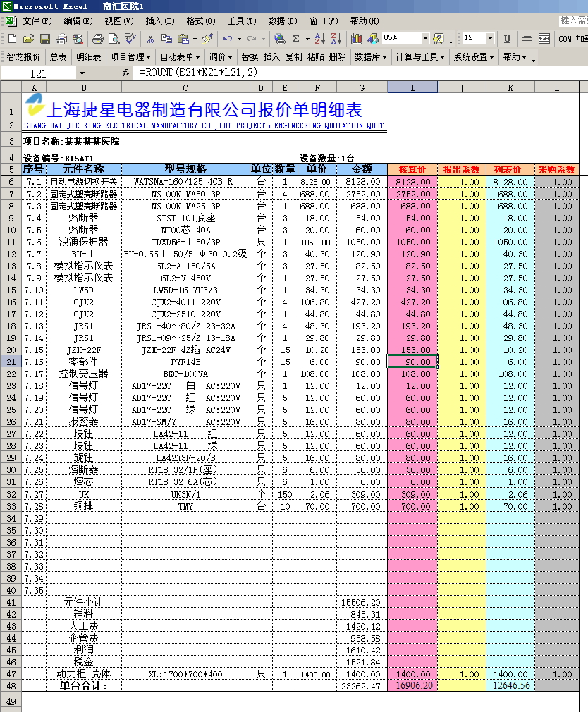Image resolution: width=588 pixels, height=712 pixels.
Task: Click the 删除 button on the custom toolbar
Action: pos(338,57)
